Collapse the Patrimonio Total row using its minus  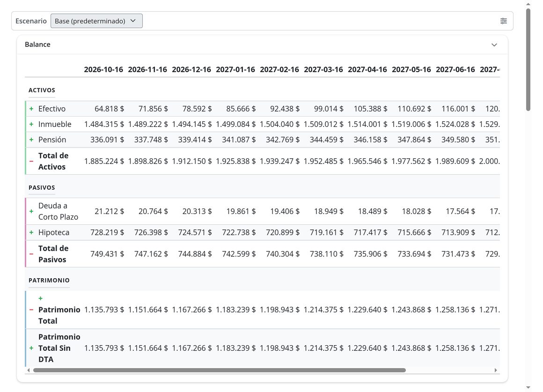coord(31,310)
